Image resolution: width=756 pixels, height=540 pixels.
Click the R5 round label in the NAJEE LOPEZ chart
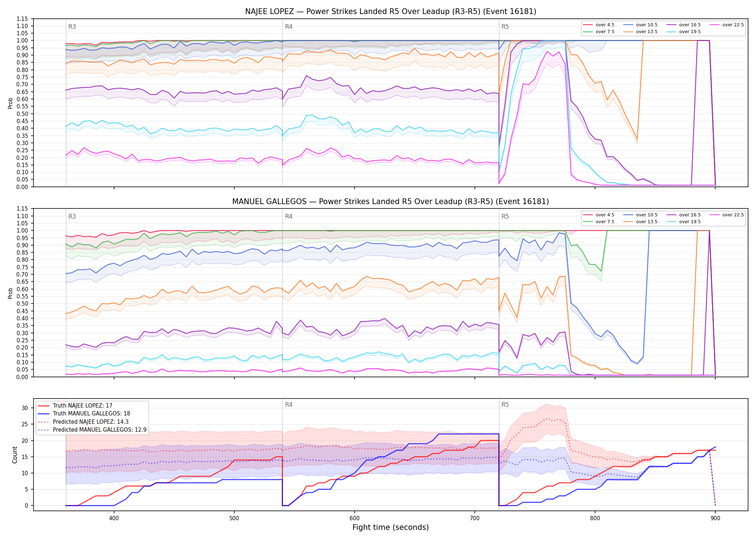point(505,27)
